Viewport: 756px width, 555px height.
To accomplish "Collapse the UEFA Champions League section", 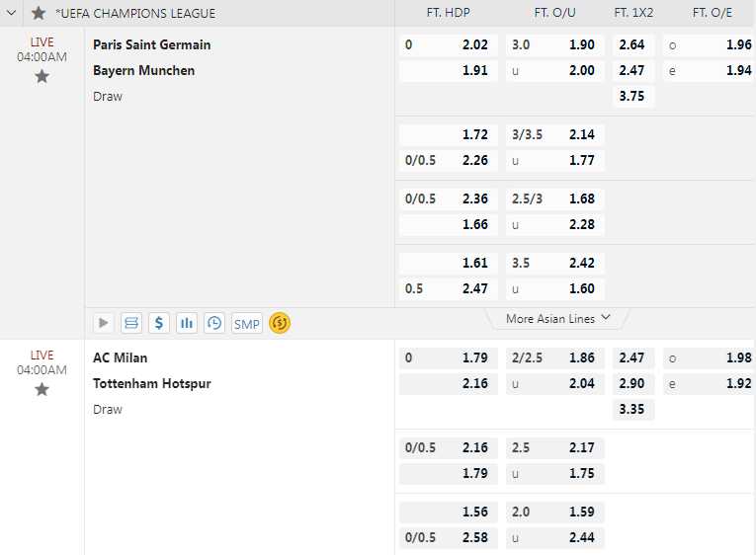I will pos(12,13).
